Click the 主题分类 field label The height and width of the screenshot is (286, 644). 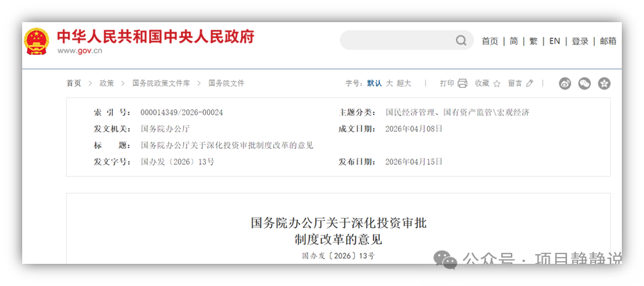pos(357,112)
